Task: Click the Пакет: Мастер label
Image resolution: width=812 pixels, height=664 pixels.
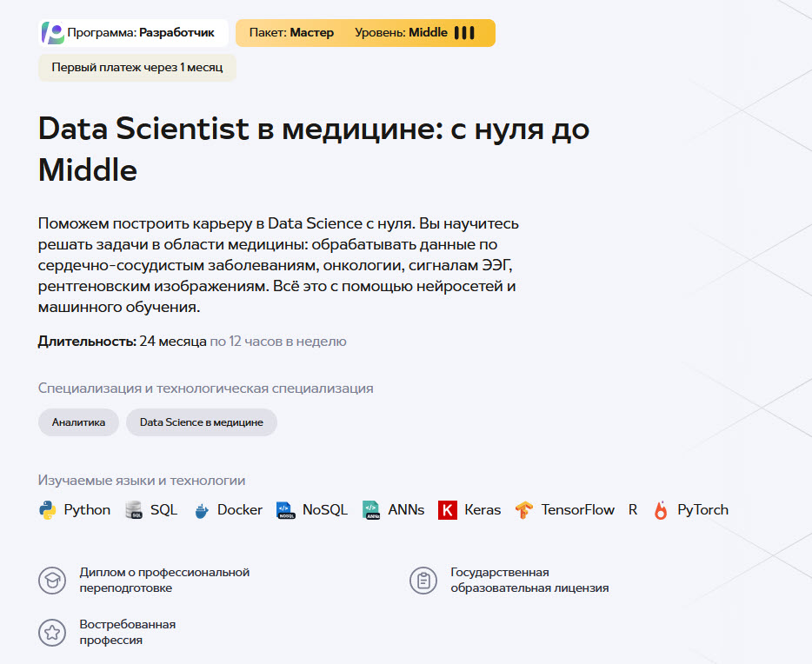Action: pyautogui.click(x=291, y=33)
